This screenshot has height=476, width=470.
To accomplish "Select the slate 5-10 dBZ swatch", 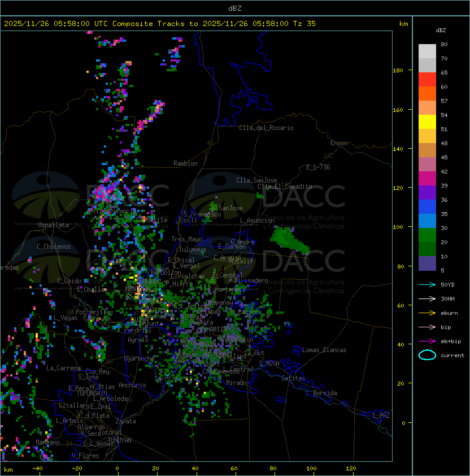I will point(427,263).
